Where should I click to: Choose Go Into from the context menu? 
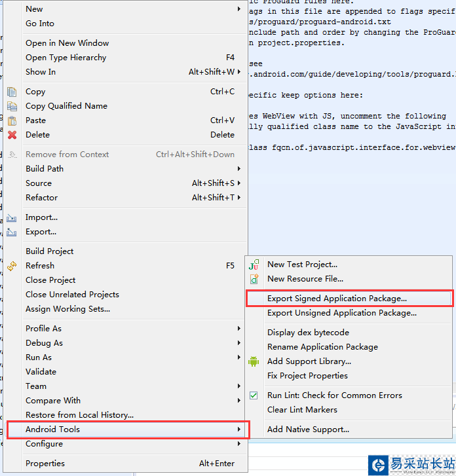coord(125,24)
